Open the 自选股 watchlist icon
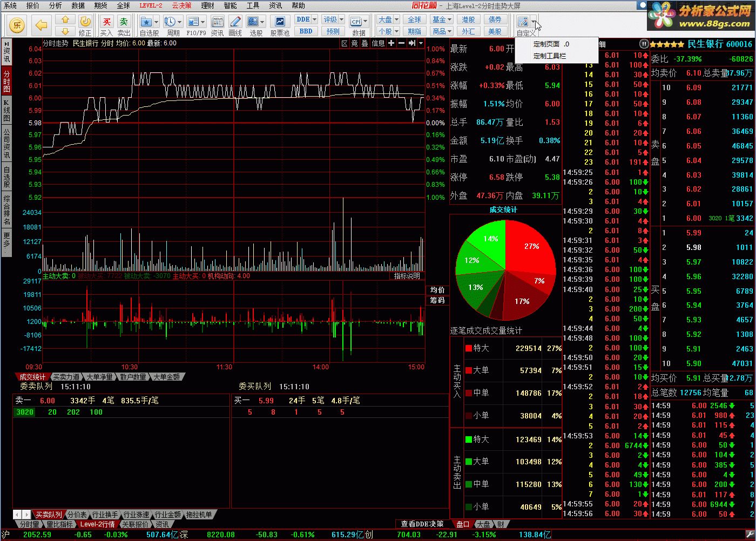756x541 pixels. coord(146,22)
